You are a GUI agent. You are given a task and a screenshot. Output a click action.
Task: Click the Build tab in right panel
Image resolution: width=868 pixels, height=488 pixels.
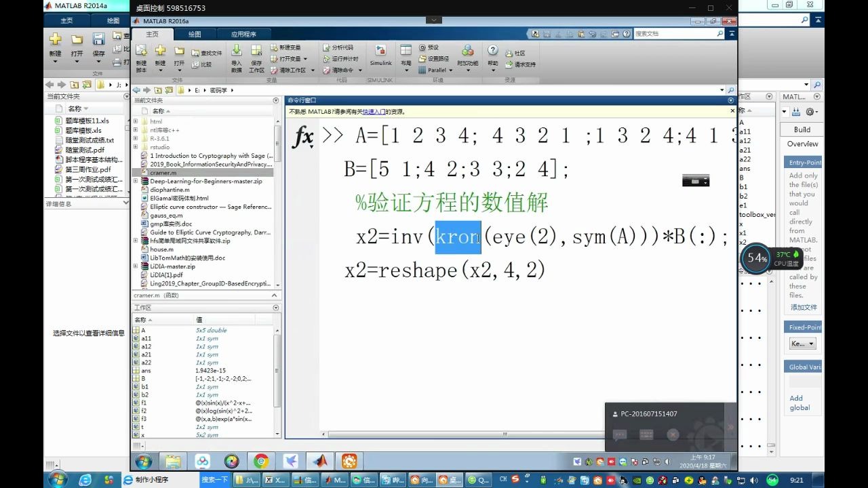[802, 129]
